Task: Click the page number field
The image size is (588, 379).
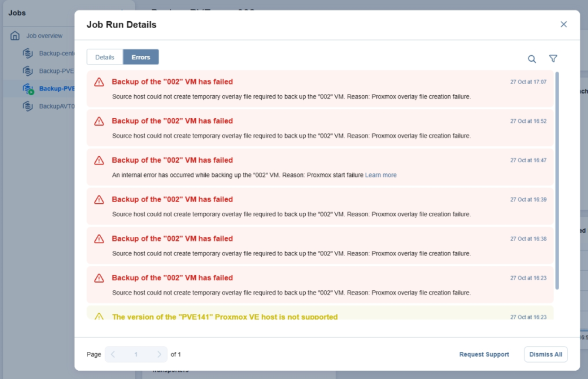Action: coord(136,354)
